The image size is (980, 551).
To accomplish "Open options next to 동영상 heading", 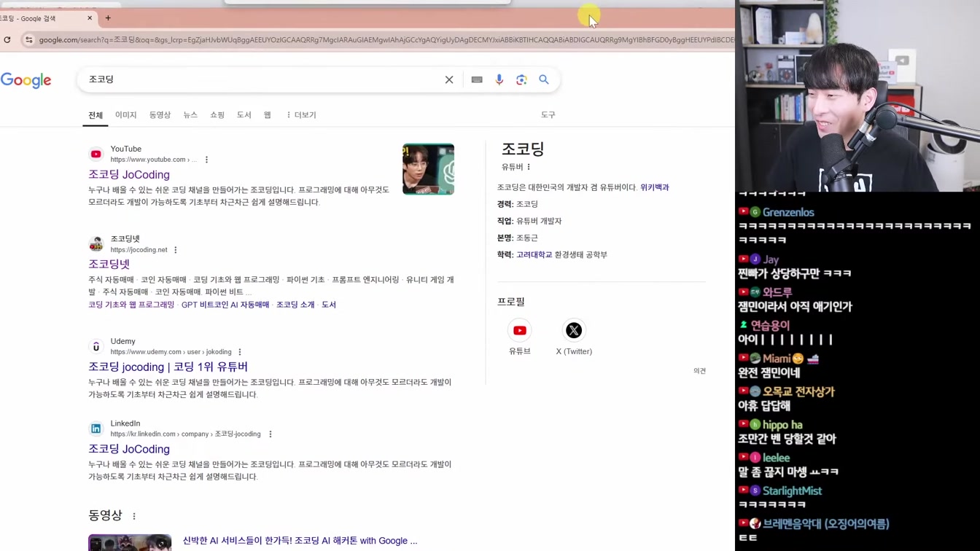I will coord(134,516).
